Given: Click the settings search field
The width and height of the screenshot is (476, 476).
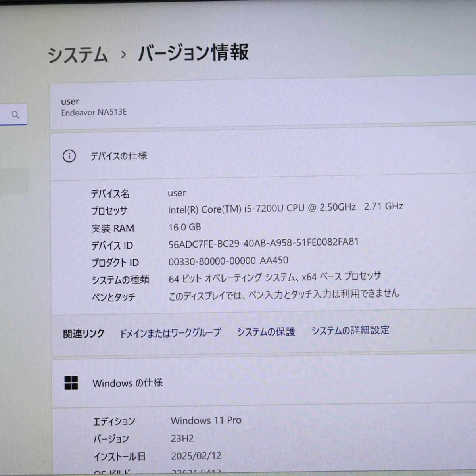Looking at the screenshot, I should pyautogui.click(x=13, y=115).
